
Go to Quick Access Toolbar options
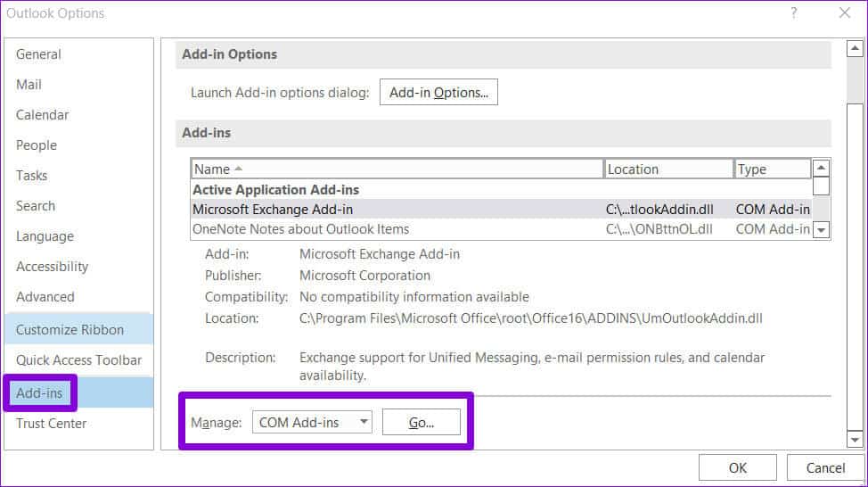pyautogui.click(x=78, y=360)
